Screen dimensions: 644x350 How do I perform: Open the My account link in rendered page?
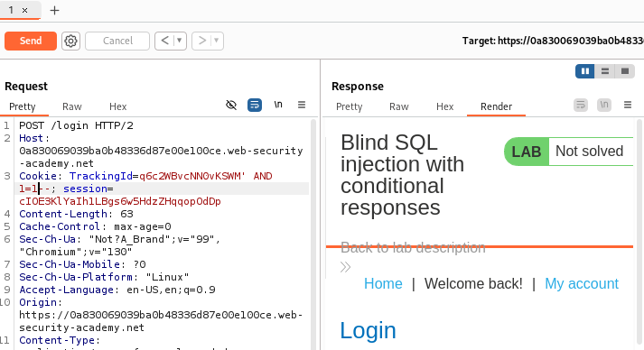(x=582, y=283)
